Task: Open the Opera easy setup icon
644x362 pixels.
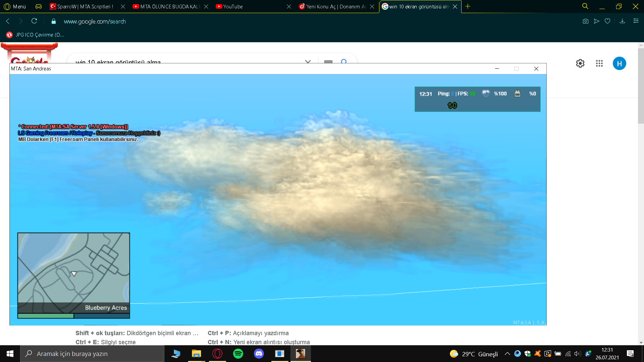Action: tap(636, 21)
